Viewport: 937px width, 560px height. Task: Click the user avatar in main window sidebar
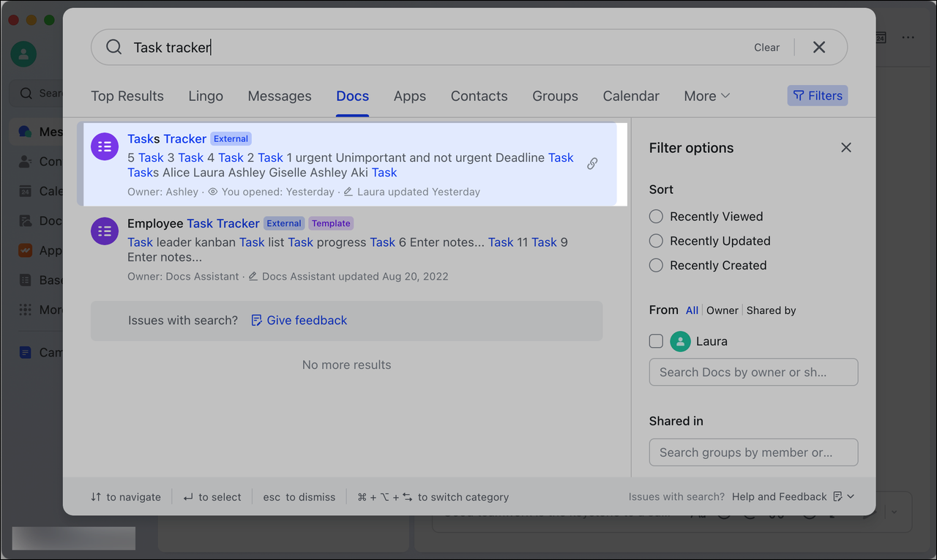click(23, 54)
